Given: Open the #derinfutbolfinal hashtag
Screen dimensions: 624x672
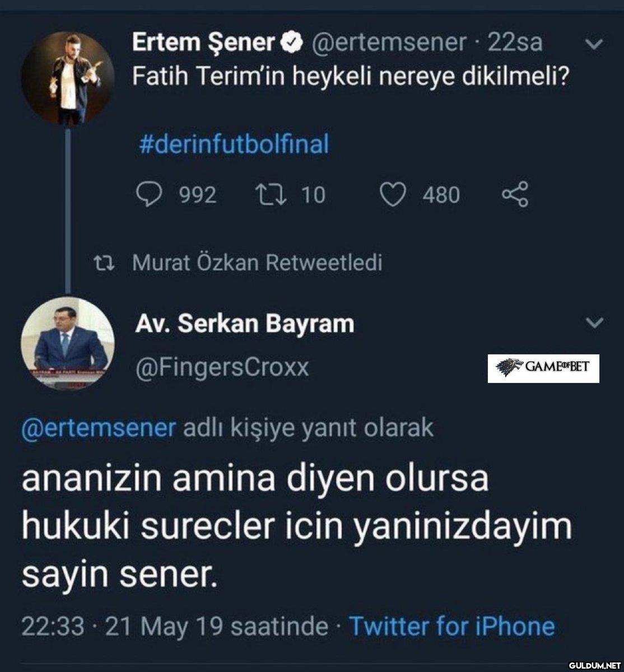Looking at the screenshot, I should (x=234, y=144).
